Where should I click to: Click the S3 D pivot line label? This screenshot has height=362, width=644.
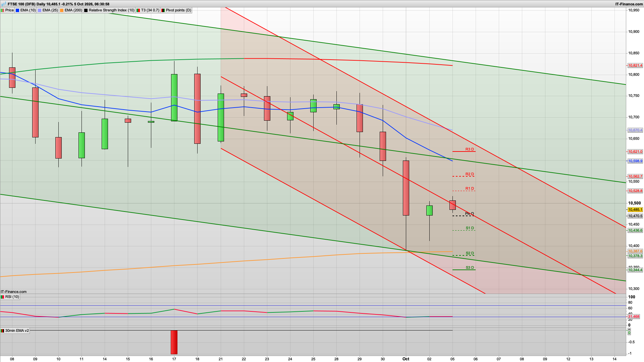(470, 267)
